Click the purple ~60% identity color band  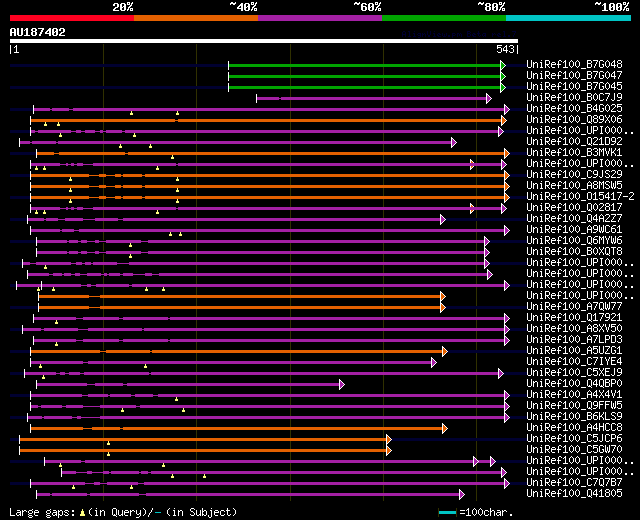pyautogui.click(x=320, y=18)
